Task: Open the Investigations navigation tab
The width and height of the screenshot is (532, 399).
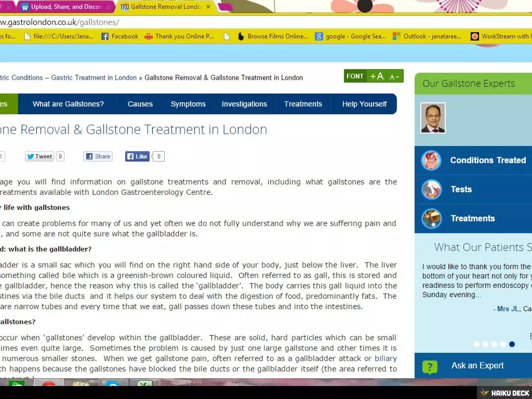Action: tap(244, 104)
